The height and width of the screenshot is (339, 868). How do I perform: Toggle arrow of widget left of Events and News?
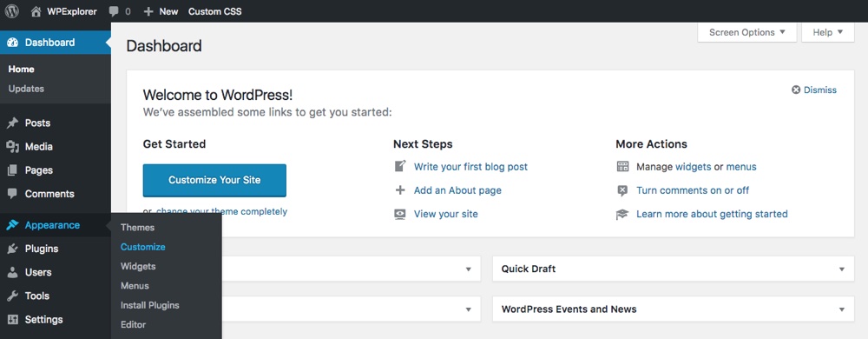469,309
